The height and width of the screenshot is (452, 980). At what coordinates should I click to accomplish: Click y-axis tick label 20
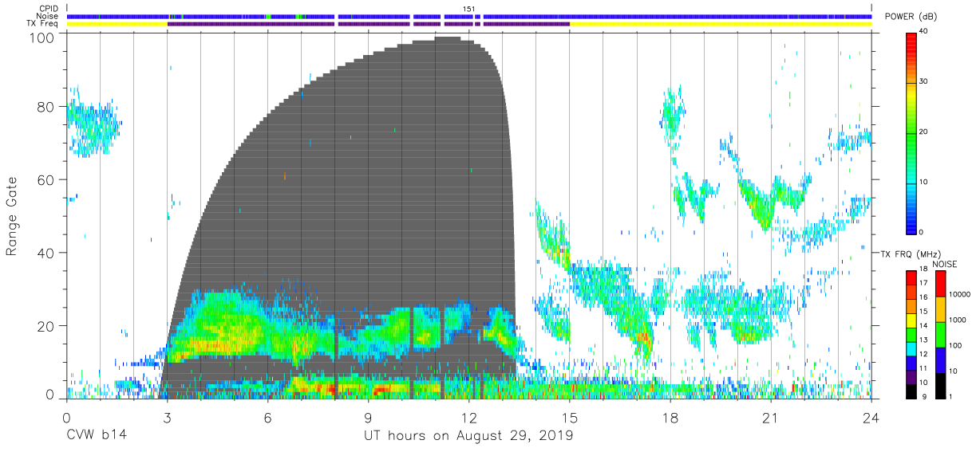(x=46, y=326)
